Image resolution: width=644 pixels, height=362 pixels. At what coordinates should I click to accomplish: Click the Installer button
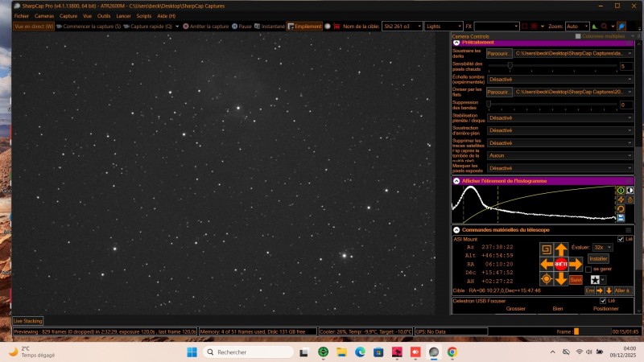[598, 258]
